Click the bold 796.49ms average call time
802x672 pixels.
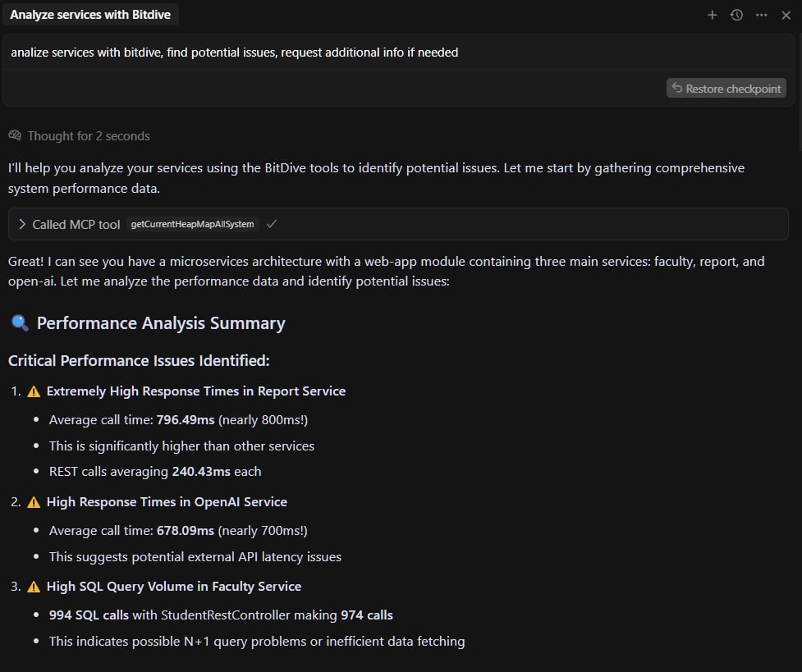[x=186, y=420]
